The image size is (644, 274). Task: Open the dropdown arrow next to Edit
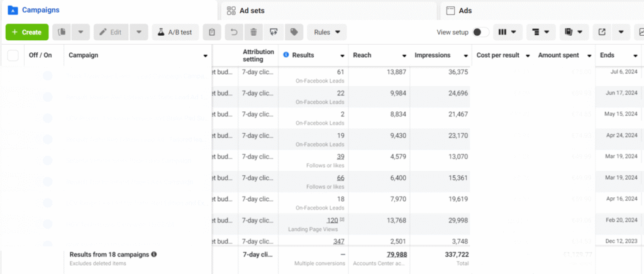pyautogui.click(x=139, y=32)
